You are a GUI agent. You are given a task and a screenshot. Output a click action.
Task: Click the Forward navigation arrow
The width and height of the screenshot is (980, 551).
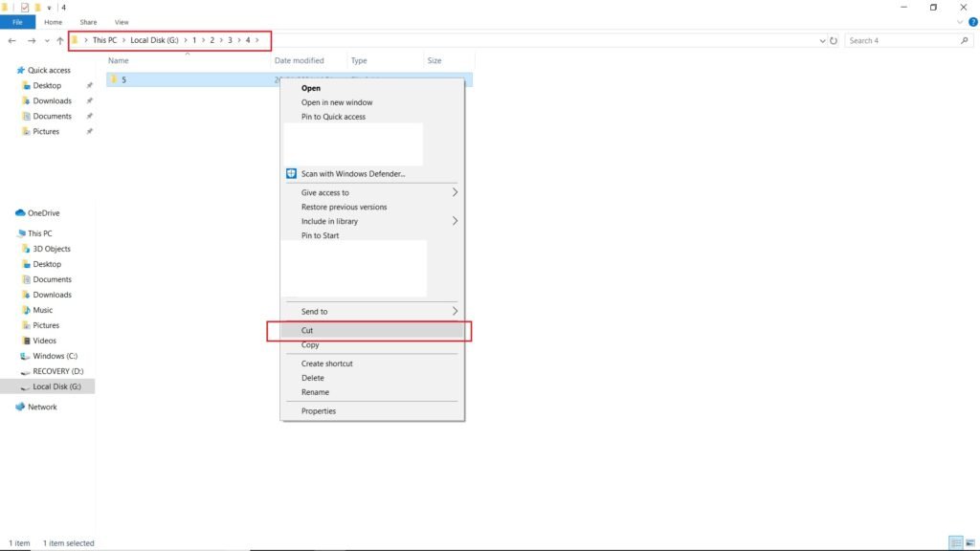click(x=32, y=40)
